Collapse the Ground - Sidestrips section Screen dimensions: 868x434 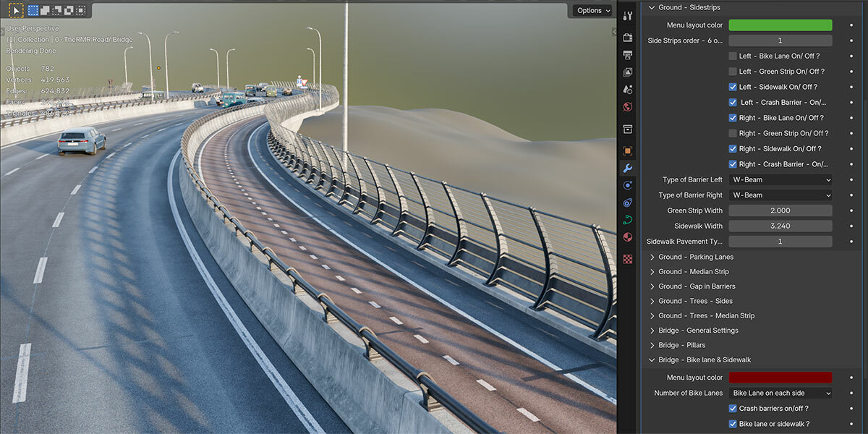[x=684, y=7]
